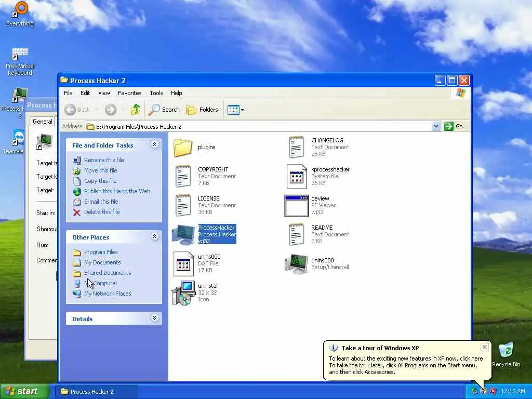
Task: Collapse the File and Folder Tasks panel
Action: (154, 144)
